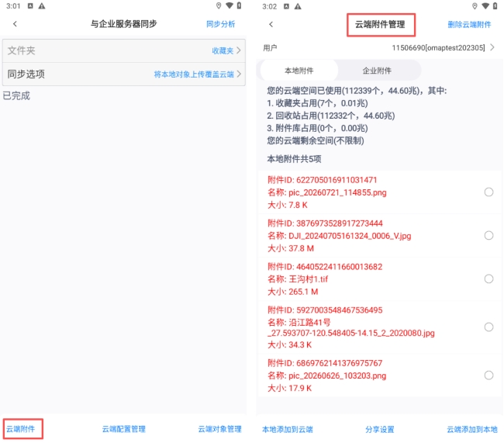Screen dimensions: 504x443
Task: Go back from the cloud attachment management screen
Action: tap(271, 25)
